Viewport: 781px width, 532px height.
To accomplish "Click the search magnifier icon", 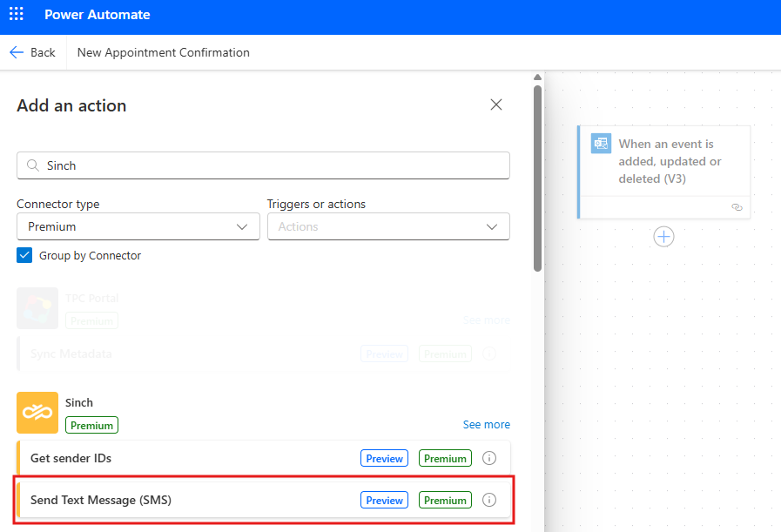I will click(33, 165).
